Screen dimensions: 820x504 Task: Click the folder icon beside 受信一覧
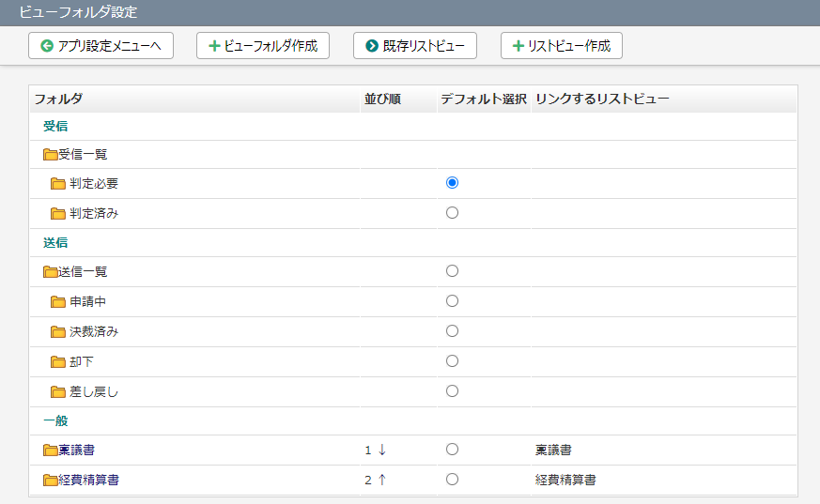(x=50, y=155)
